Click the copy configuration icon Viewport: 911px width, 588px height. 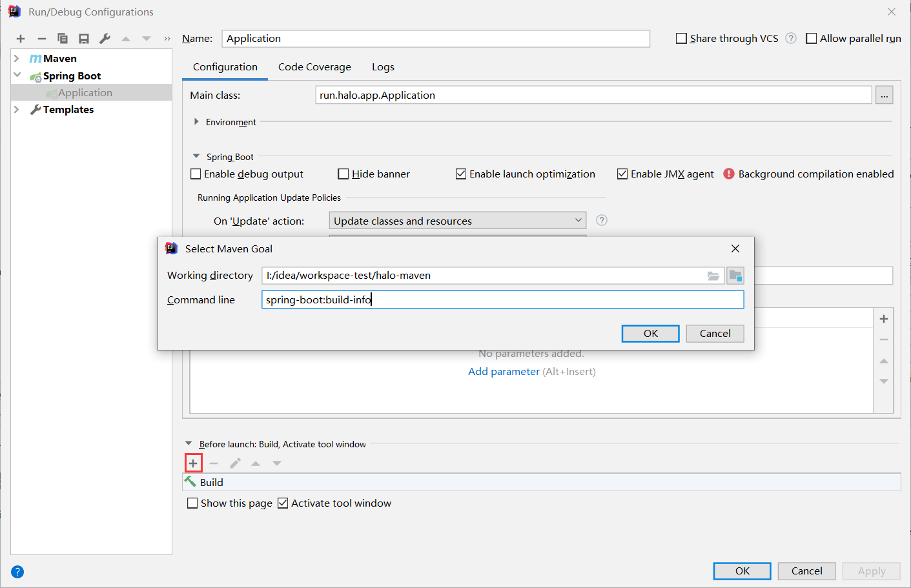point(63,39)
